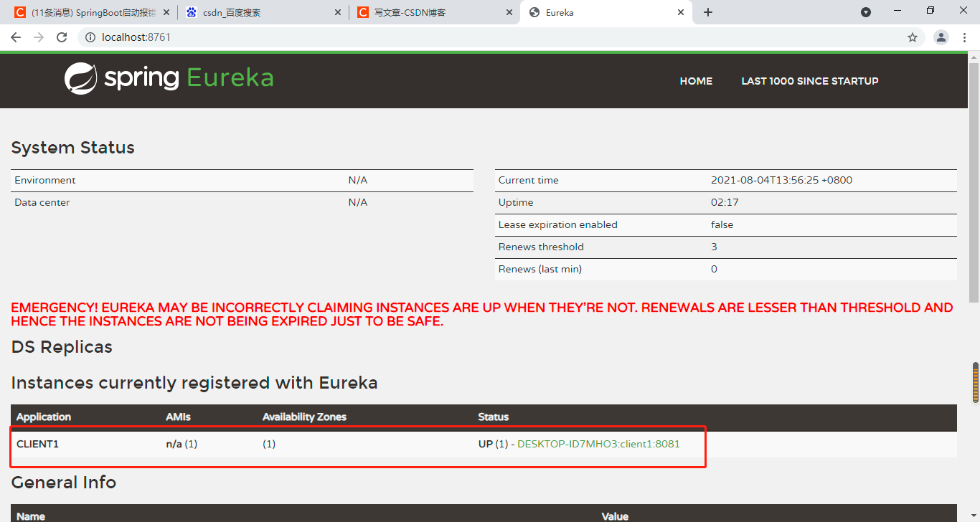Click the General Info heading
The image size is (980, 522).
coord(64,483)
